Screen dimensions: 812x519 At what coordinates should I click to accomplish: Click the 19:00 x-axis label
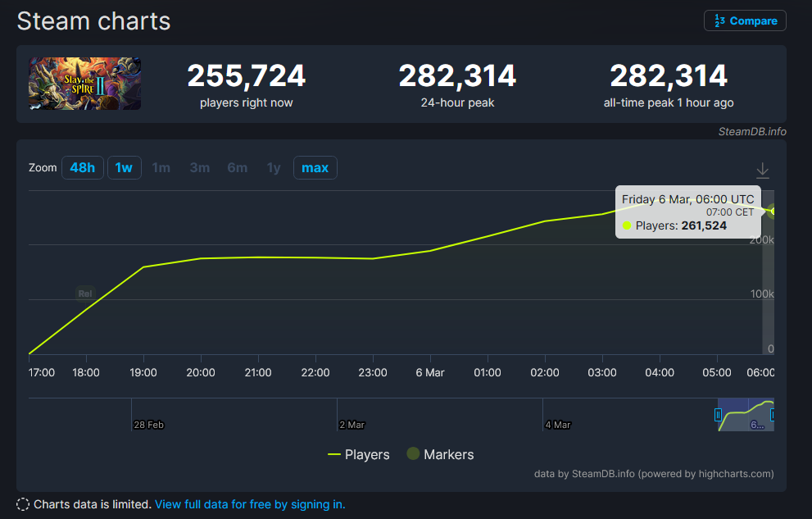tap(143, 372)
